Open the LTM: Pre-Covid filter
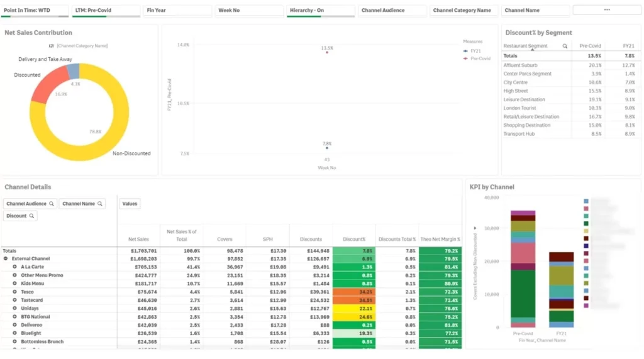 (106, 11)
